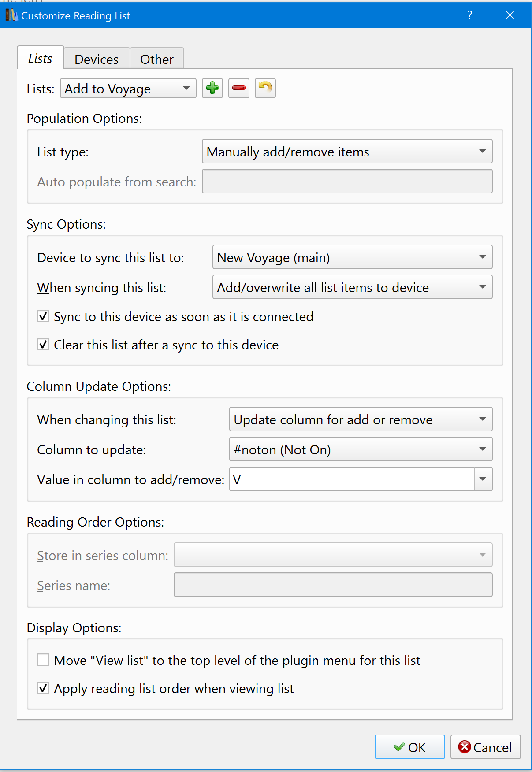Viewport: 532px width, 772px height.
Task: Expand the List type dropdown
Action: point(347,152)
